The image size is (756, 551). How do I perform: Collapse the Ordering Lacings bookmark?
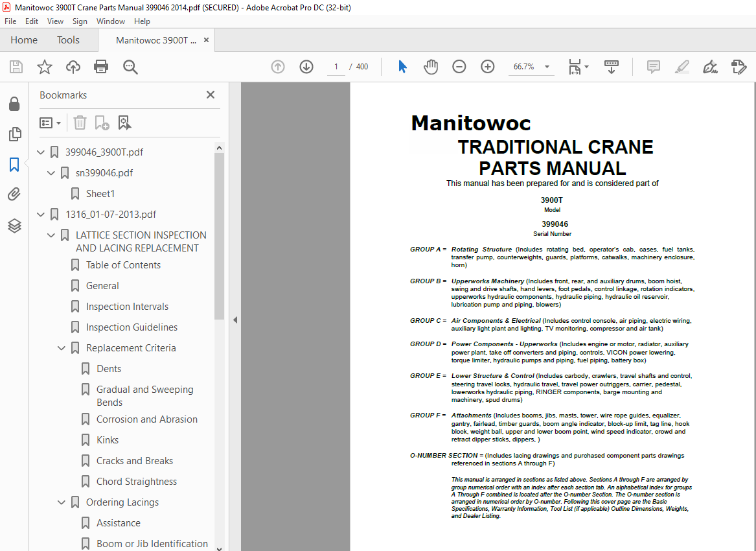point(62,502)
